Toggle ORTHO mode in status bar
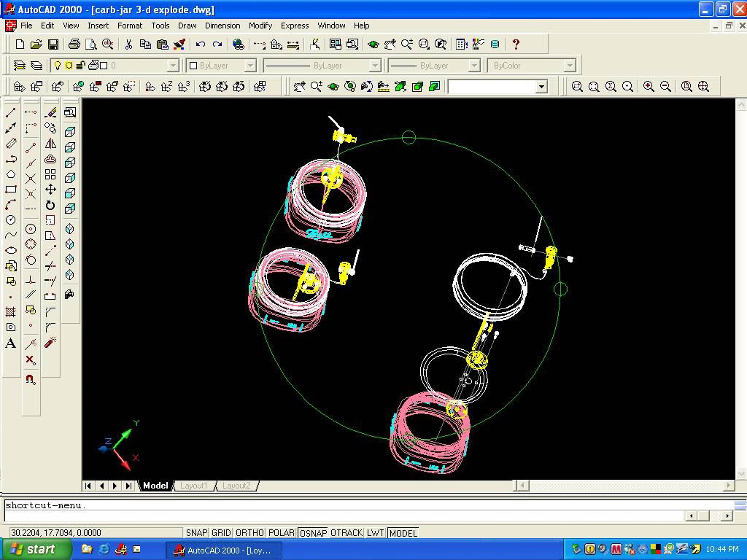Viewport: 747px width, 560px height. [x=249, y=533]
